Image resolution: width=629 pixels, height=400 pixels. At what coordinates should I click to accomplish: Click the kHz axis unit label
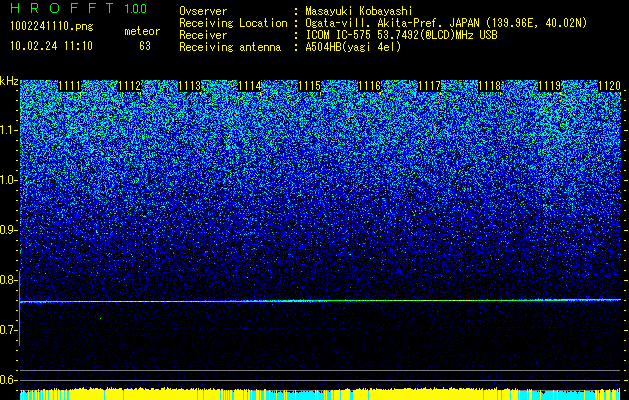tap(9, 81)
